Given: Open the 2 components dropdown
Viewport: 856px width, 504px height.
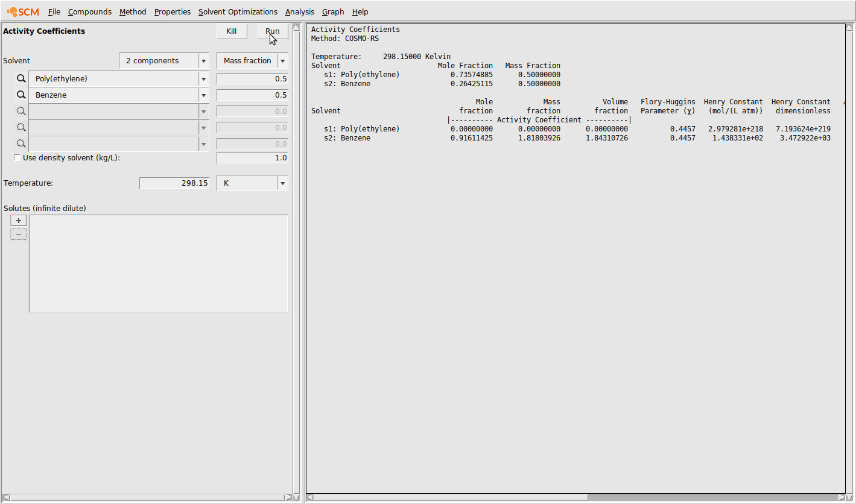Looking at the screenshot, I should (x=164, y=61).
